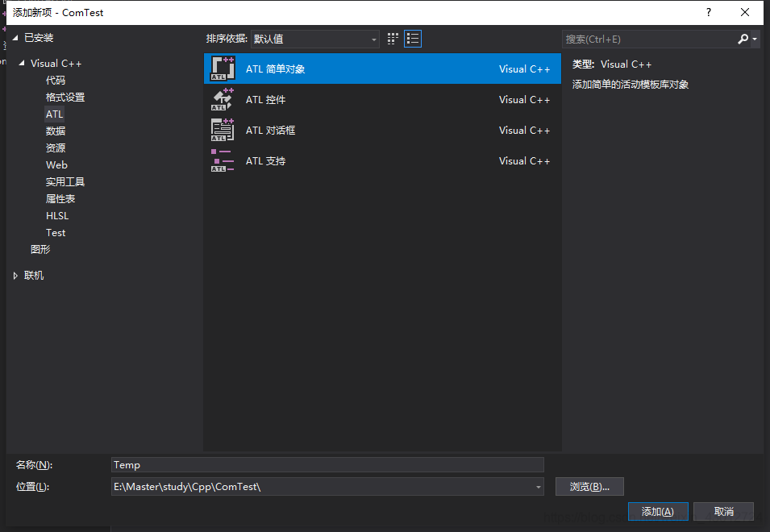Screen dimensions: 770x532
Task: Open the 位置 path dropdown arrow
Action: pyautogui.click(x=539, y=487)
